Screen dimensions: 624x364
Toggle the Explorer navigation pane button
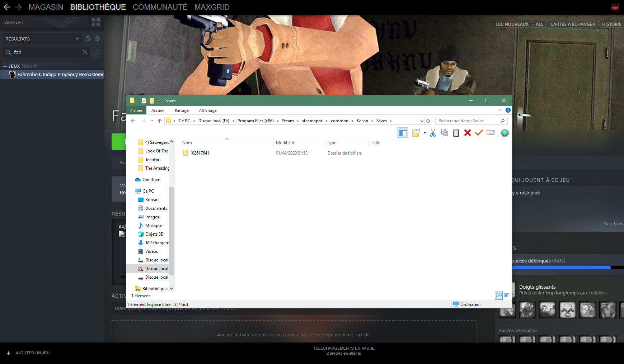pos(403,133)
